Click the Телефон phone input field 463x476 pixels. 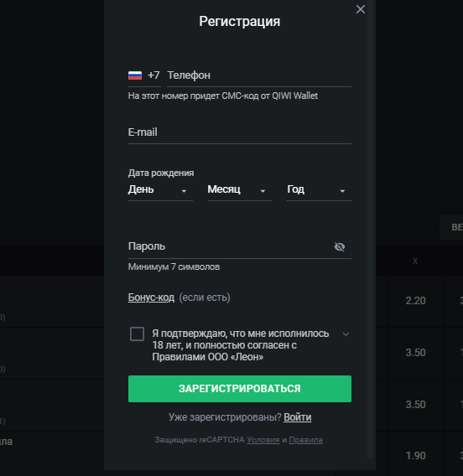(x=259, y=75)
